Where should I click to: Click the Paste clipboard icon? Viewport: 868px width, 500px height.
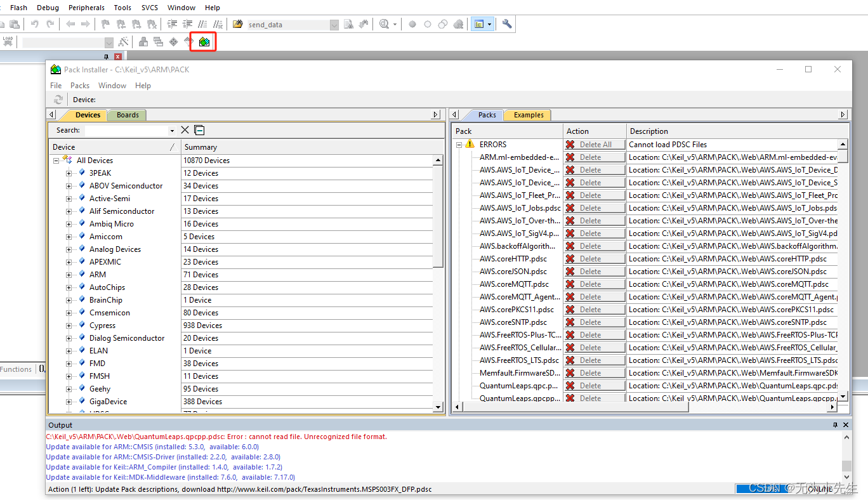(15, 24)
